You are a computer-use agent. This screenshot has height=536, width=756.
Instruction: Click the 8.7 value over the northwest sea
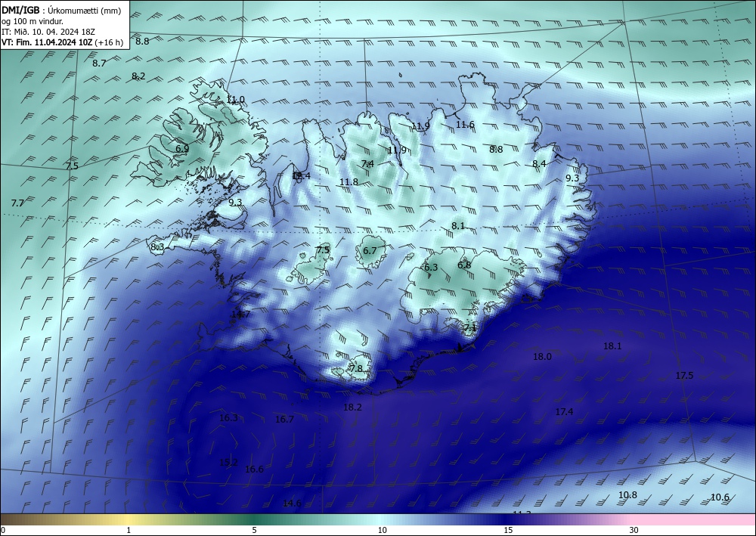pyautogui.click(x=99, y=64)
